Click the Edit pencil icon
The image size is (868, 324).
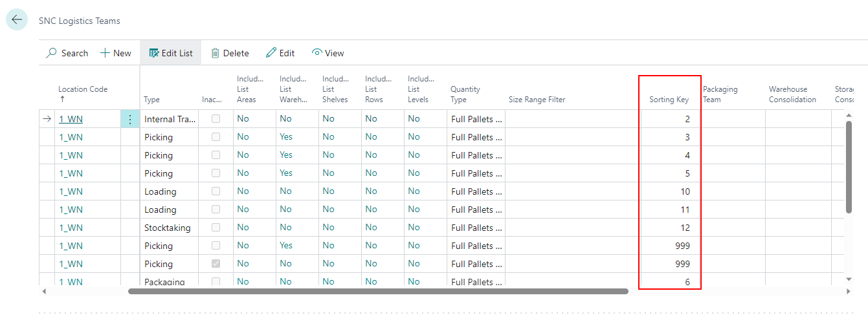click(271, 53)
